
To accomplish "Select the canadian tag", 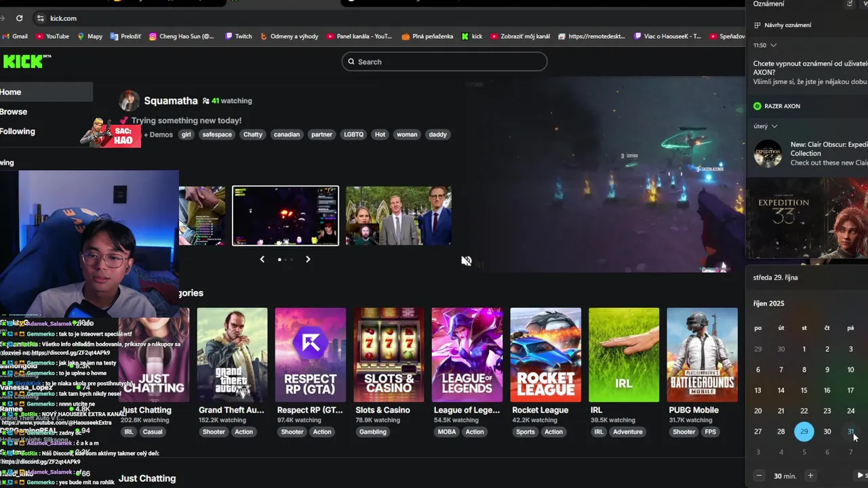I will [287, 134].
